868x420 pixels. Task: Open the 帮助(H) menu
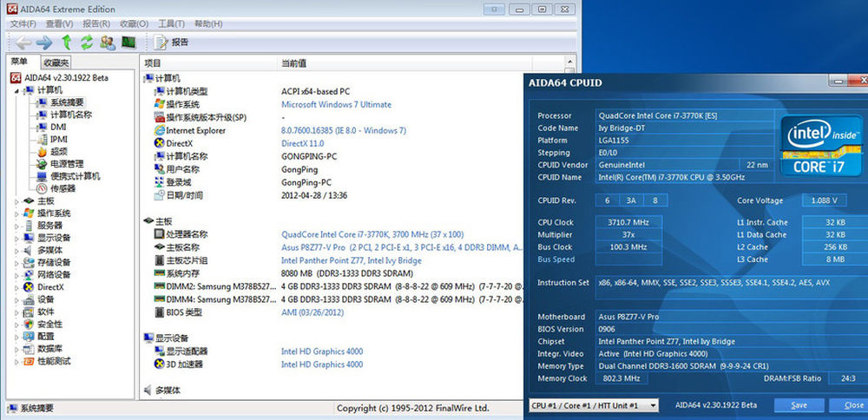coord(208,23)
